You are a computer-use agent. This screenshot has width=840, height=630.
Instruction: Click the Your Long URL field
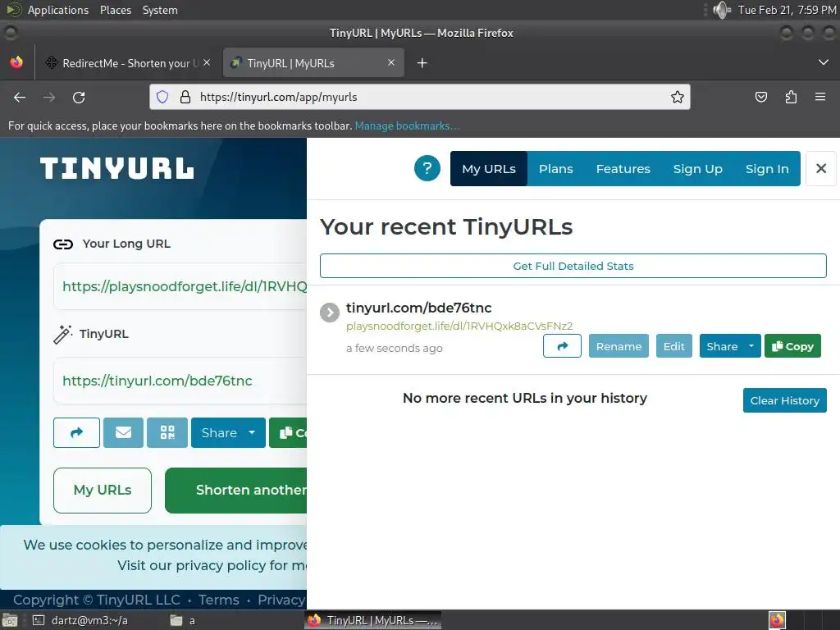[180, 286]
